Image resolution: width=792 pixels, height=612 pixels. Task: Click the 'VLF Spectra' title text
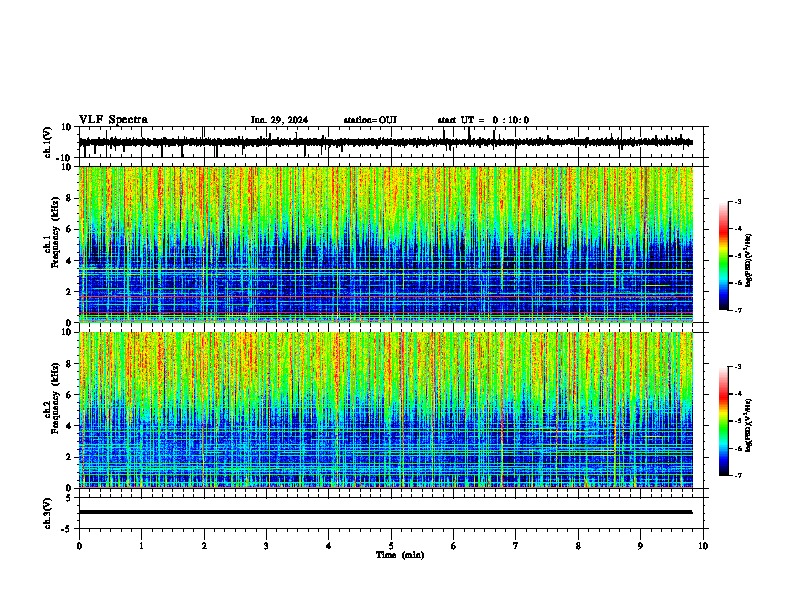pyautogui.click(x=113, y=120)
